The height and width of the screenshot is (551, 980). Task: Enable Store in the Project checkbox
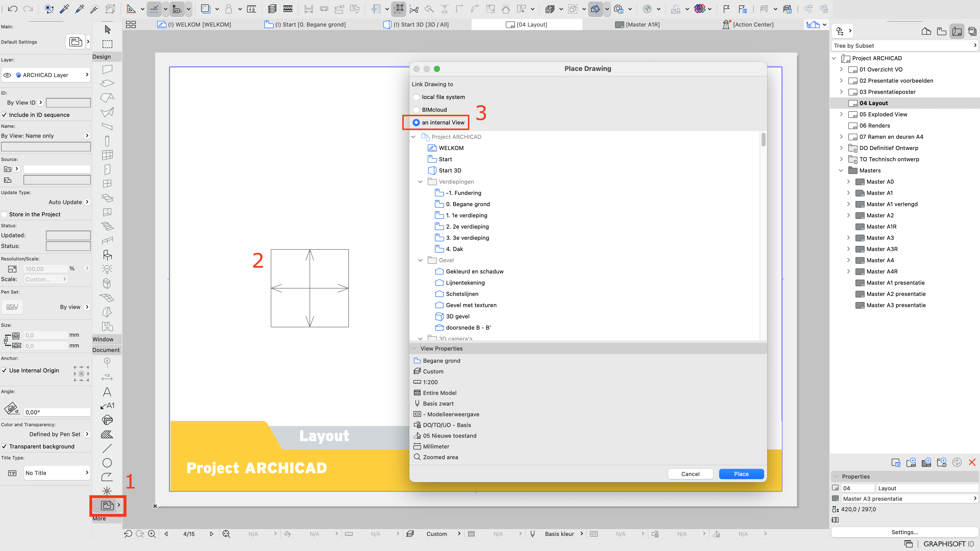click(x=4, y=215)
